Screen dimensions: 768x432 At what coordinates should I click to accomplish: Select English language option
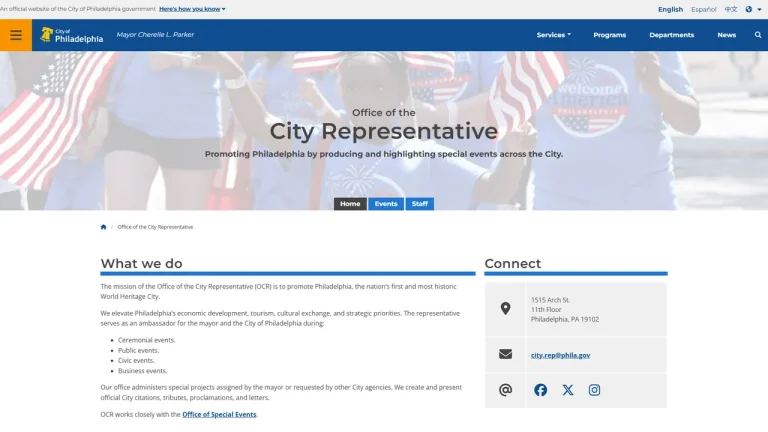click(670, 9)
